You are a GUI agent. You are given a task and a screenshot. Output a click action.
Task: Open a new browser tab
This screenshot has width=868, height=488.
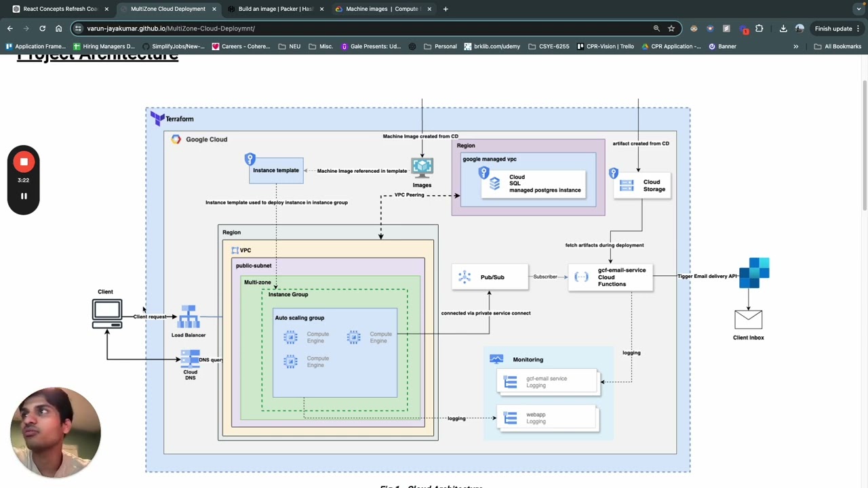pos(446,9)
